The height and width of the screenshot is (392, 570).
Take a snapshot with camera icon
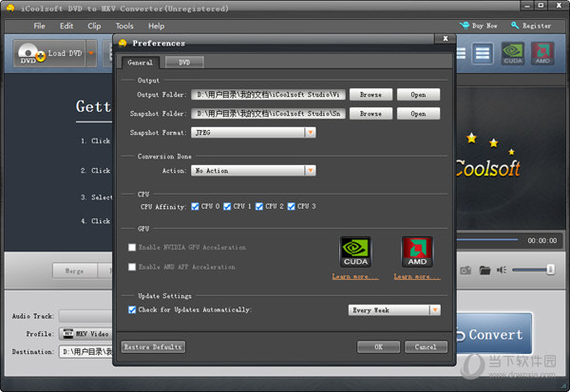coord(465,270)
